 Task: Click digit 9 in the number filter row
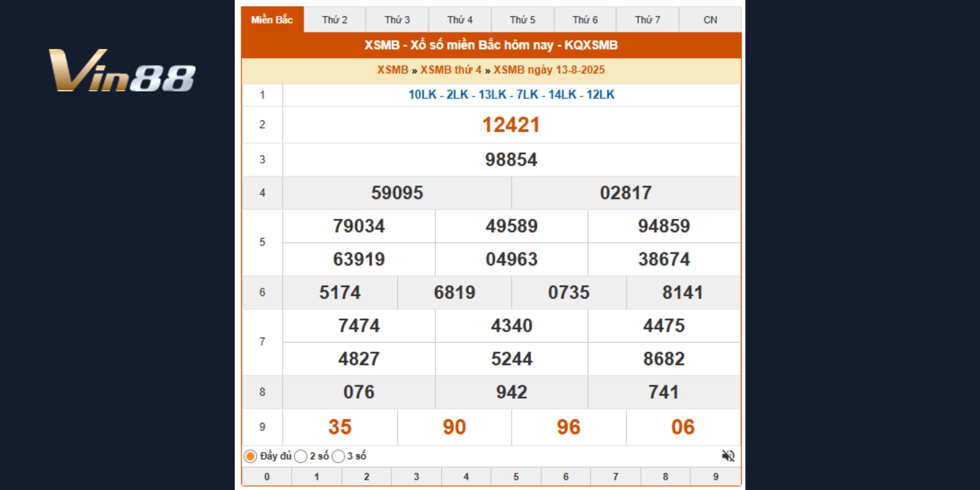715,477
